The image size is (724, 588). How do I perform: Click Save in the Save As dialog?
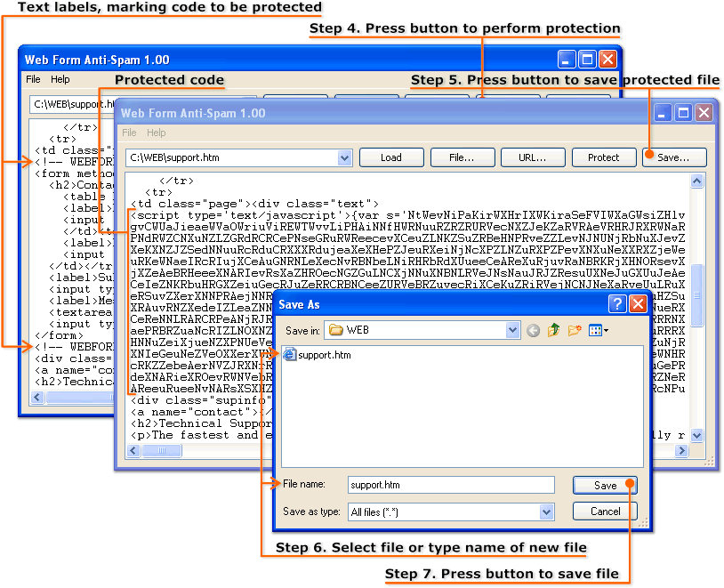coord(605,486)
